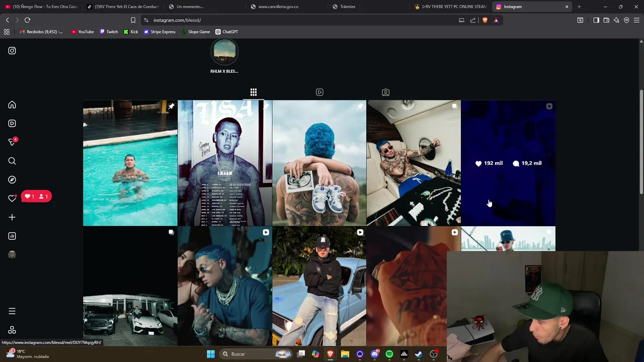
Task: Switch to the www.cancilleria.gov.co tab
Action: (287, 7)
